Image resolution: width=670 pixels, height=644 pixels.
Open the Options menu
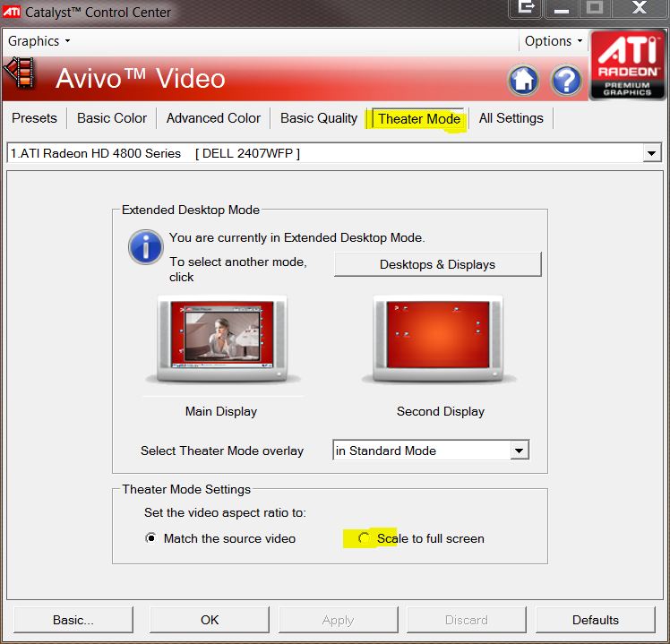click(x=554, y=41)
